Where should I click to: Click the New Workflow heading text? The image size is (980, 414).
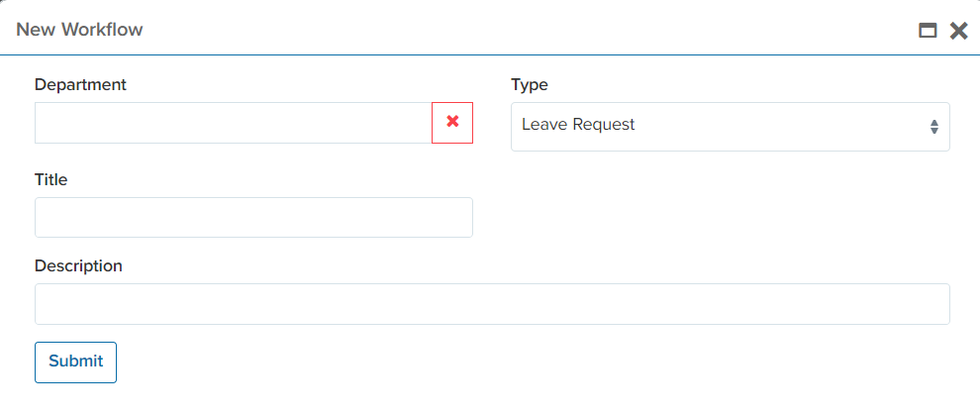pos(79,30)
